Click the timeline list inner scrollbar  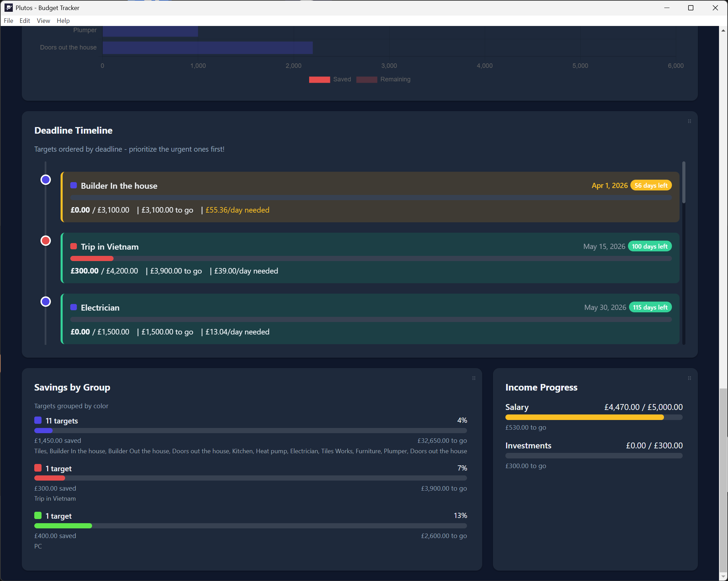click(684, 182)
